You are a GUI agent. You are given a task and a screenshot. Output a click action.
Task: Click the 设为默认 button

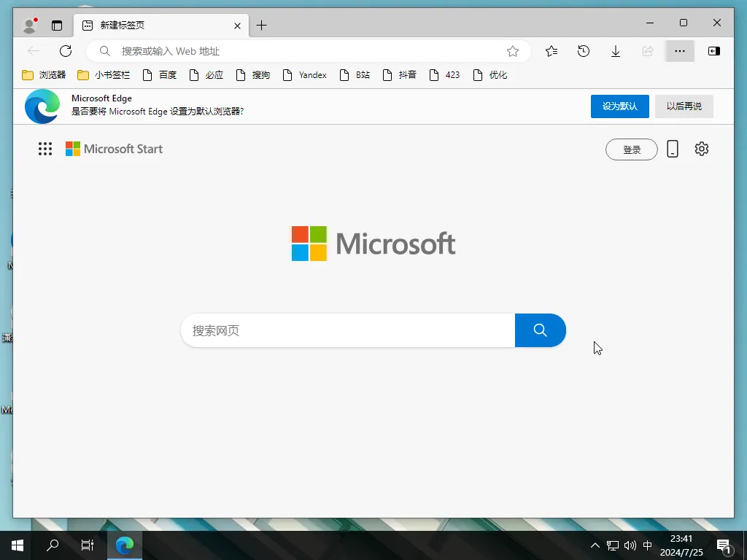(619, 106)
